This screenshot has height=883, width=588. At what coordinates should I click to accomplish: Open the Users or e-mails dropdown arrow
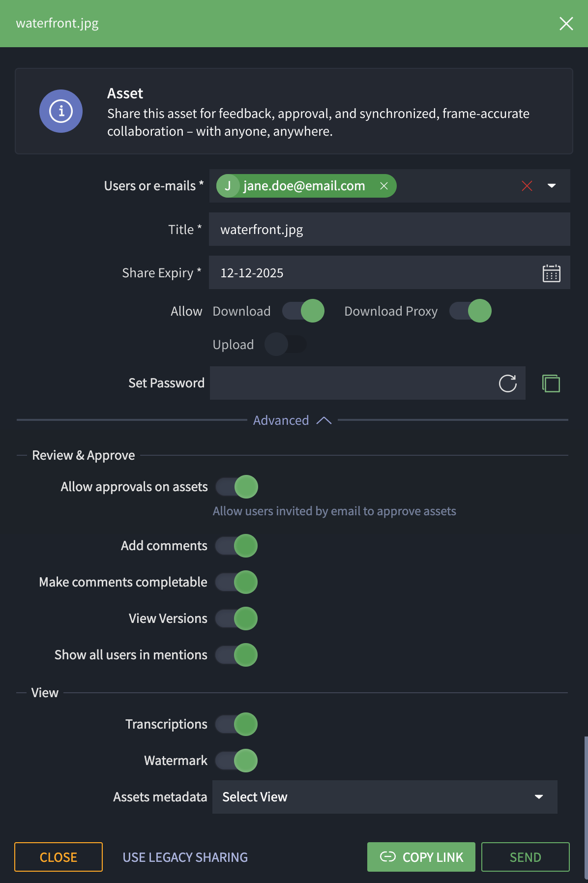[552, 186]
